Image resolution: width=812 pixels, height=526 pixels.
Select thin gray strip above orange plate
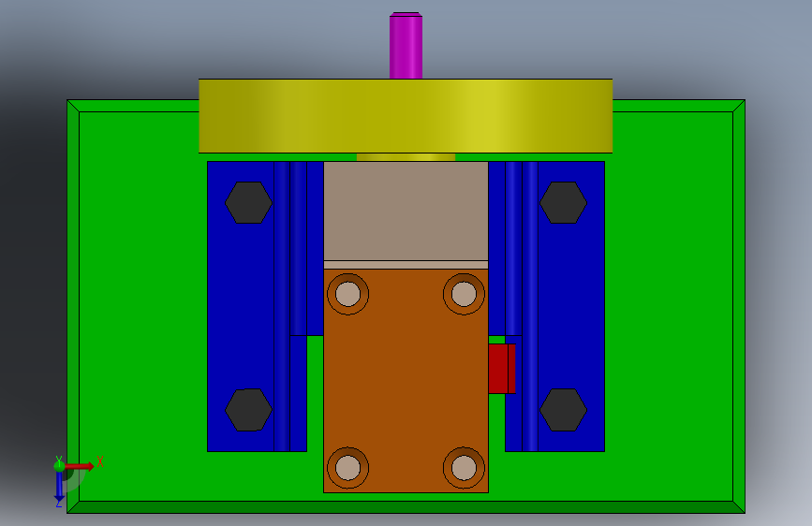coord(406,265)
